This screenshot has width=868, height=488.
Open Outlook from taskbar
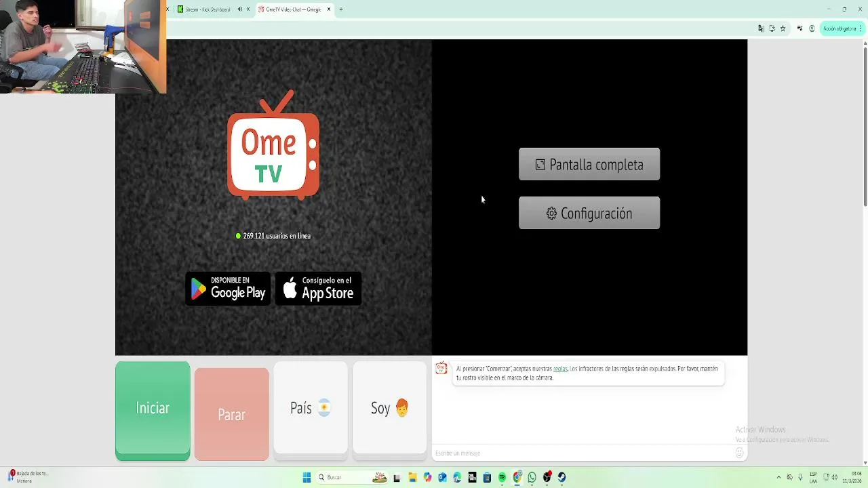[441, 477]
